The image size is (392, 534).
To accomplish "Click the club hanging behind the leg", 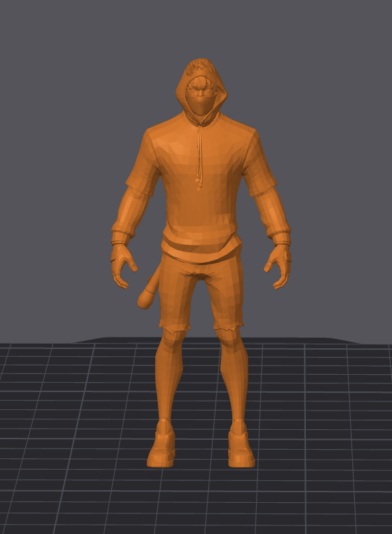I will coord(148,289).
